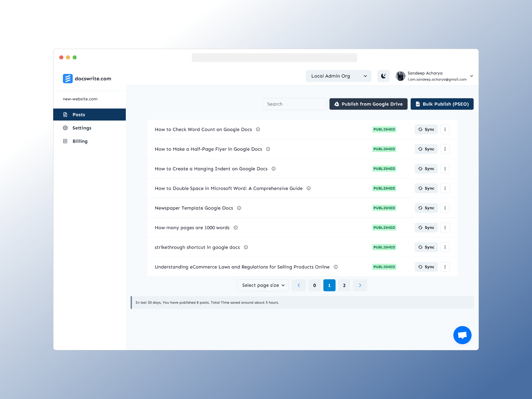The height and width of the screenshot is (399, 532).
Task: Sync the How many pages are 1000 words post
Action: coord(426,227)
